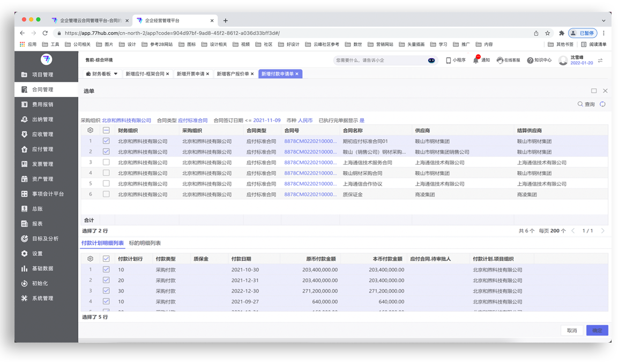626x364 pixels.
Task: Close the 新增开票申请 tab
Action: pos(210,74)
